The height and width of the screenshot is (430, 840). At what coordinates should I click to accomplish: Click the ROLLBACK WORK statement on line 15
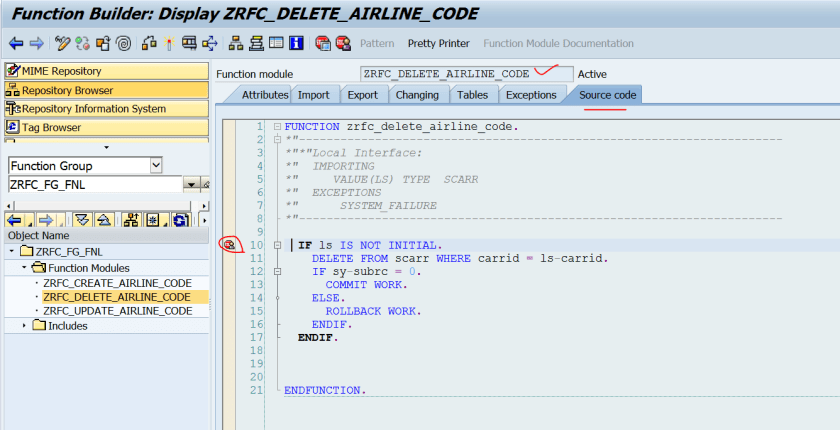pyautogui.click(x=373, y=311)
